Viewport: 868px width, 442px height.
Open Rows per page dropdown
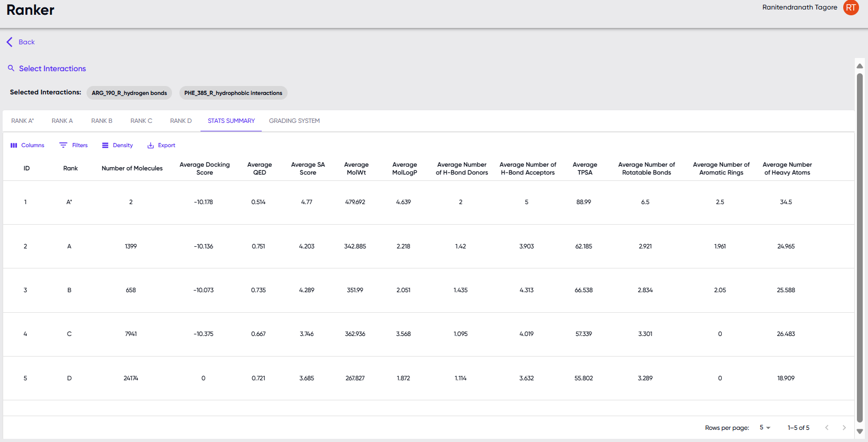[765, 428]
